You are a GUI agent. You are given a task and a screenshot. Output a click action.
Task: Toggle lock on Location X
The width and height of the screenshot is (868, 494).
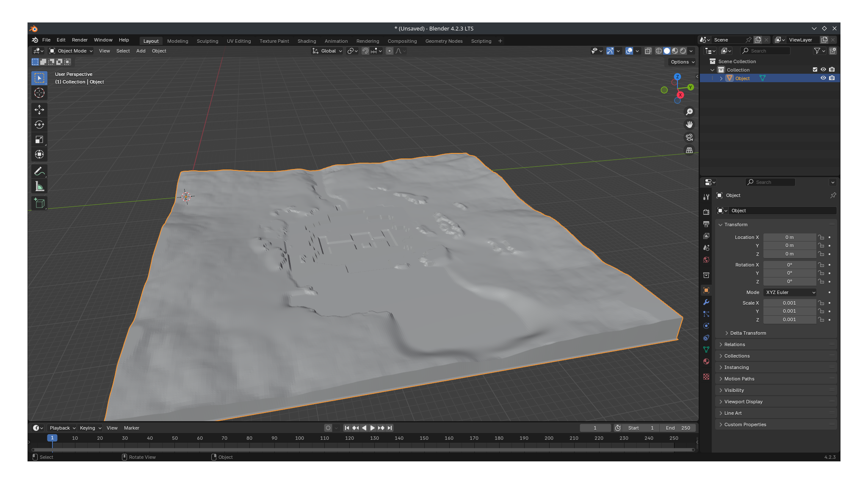(821, 237)
